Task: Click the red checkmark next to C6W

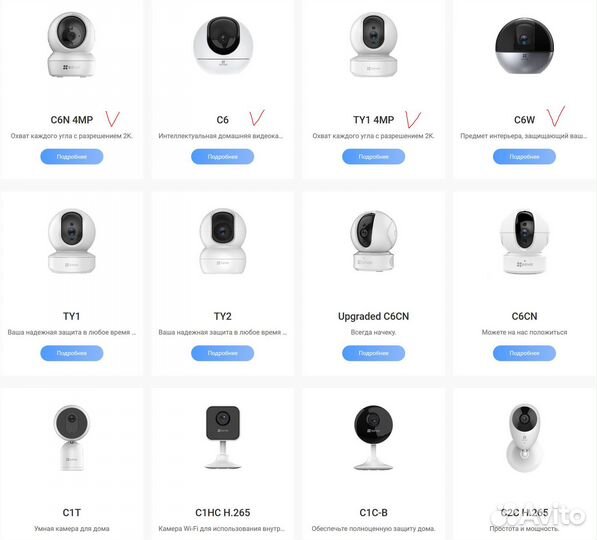Action: pos(555,116)
